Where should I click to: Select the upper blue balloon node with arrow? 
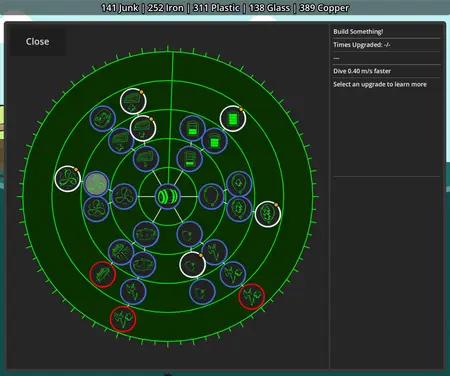tap(239, 184)
